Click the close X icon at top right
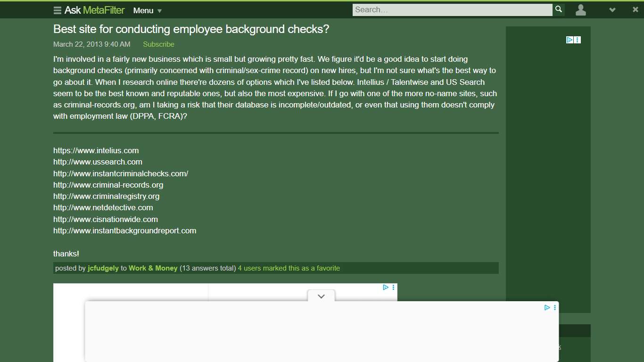Viewport: 644px width, 362px height. click(x=635, y=9)
